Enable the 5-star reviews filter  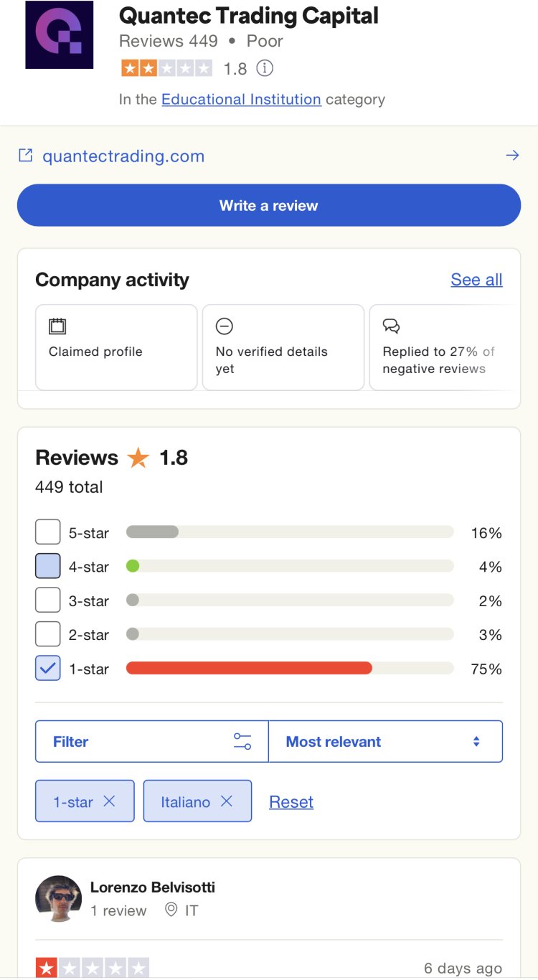(47, 531)
